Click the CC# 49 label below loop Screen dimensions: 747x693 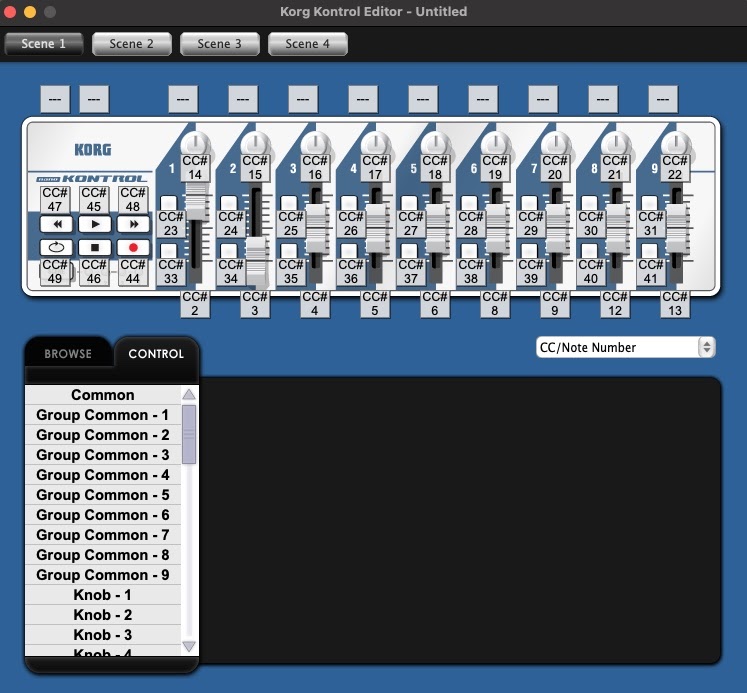pos(55,271)
